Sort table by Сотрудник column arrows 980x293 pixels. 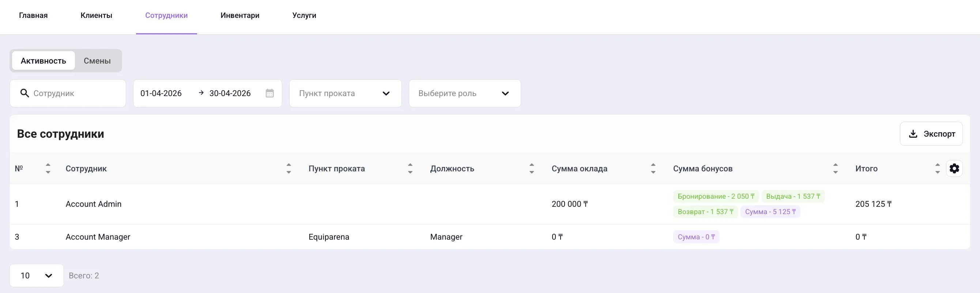(289, 168)
